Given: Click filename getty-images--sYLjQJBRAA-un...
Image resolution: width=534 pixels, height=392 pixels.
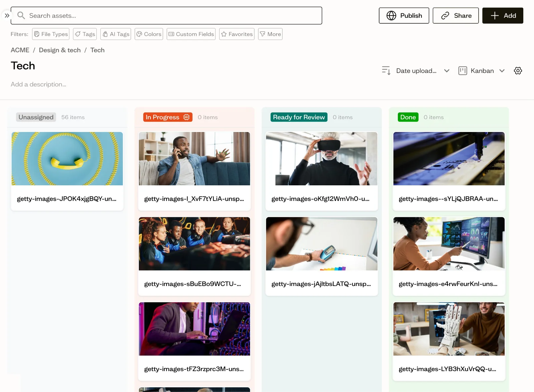Looking at the screenshot, I should [448, 199].
